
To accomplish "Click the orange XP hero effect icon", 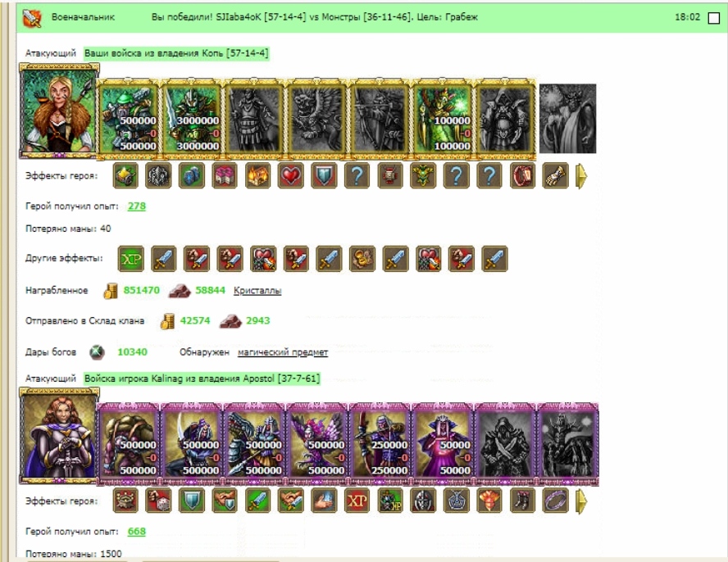I will coord(357,501).
